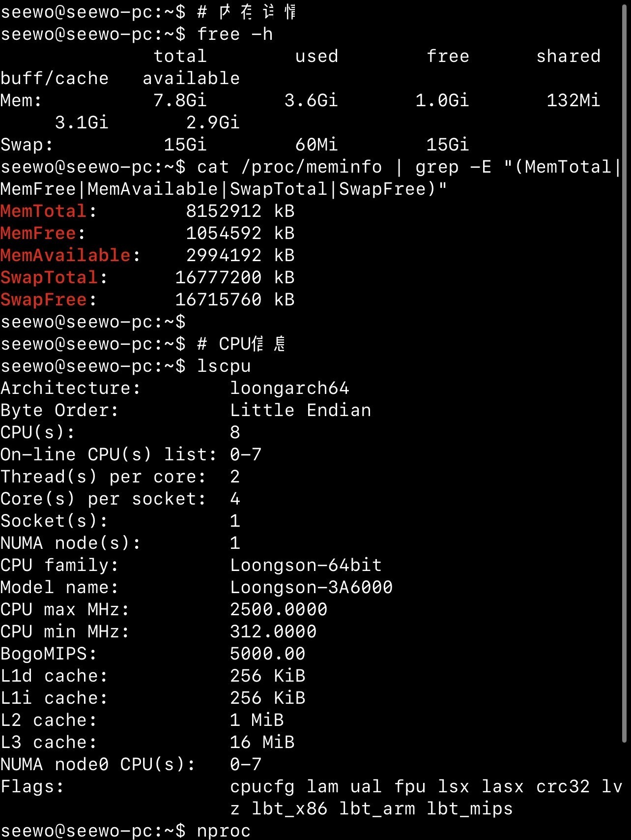This screenshot has height=840, width=631.
Task: Select the 1054592 kB MemFree value
Action: 240,234
